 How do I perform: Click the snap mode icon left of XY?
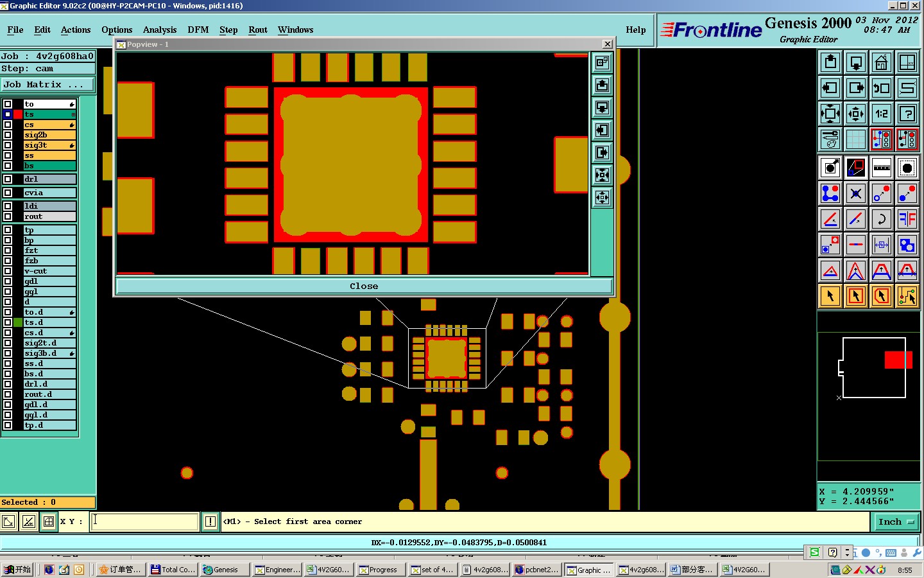pyautogui.click(x=49, y=521)
